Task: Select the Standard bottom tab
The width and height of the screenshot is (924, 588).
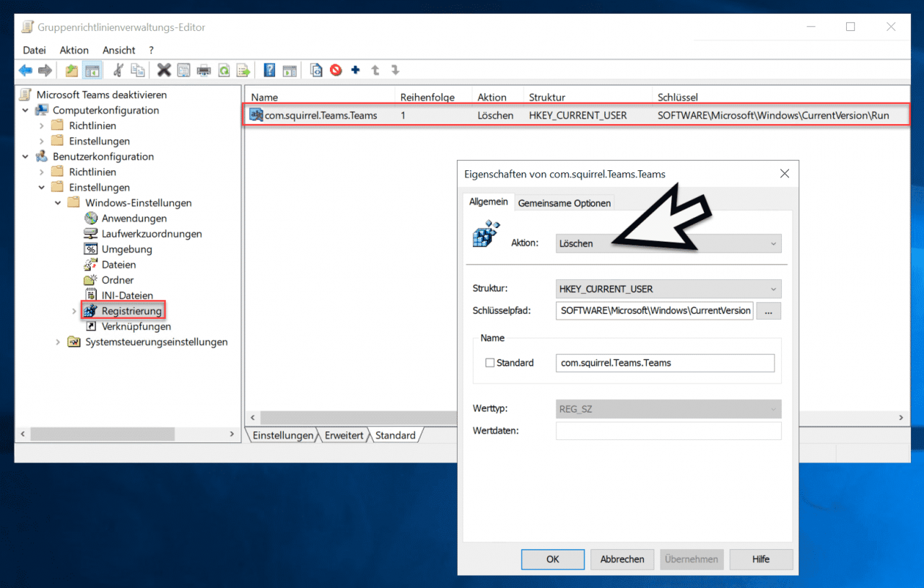Action: point(396,435)
